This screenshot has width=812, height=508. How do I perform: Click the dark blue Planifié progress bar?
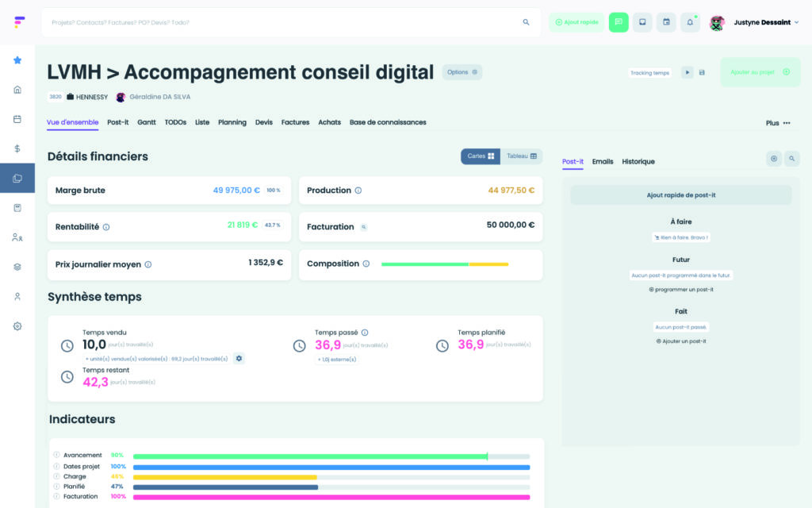225,487
